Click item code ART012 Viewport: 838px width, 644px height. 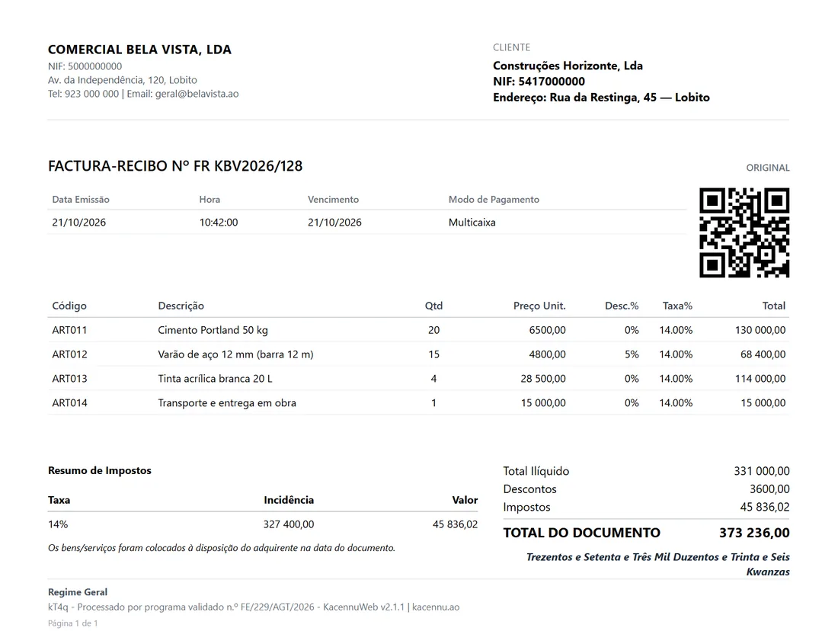point(69,354)
